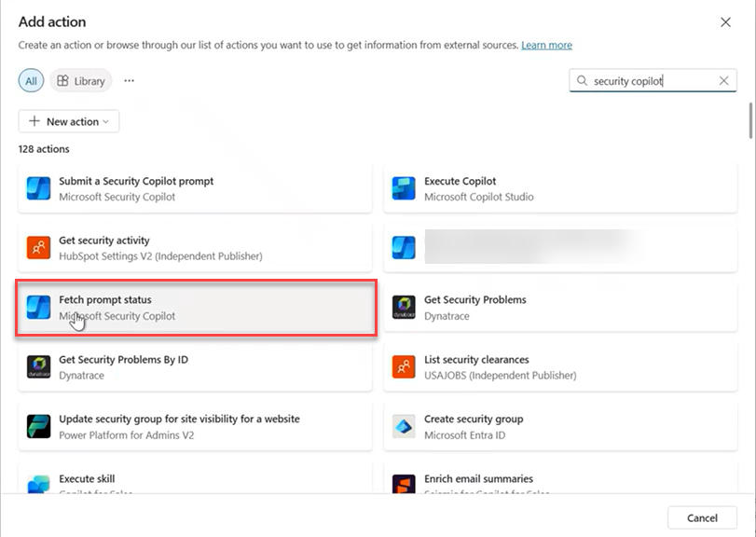This screenshot has height=537, width=756.
Task: Clear the security copilot search text
Action: pos(723,80)
